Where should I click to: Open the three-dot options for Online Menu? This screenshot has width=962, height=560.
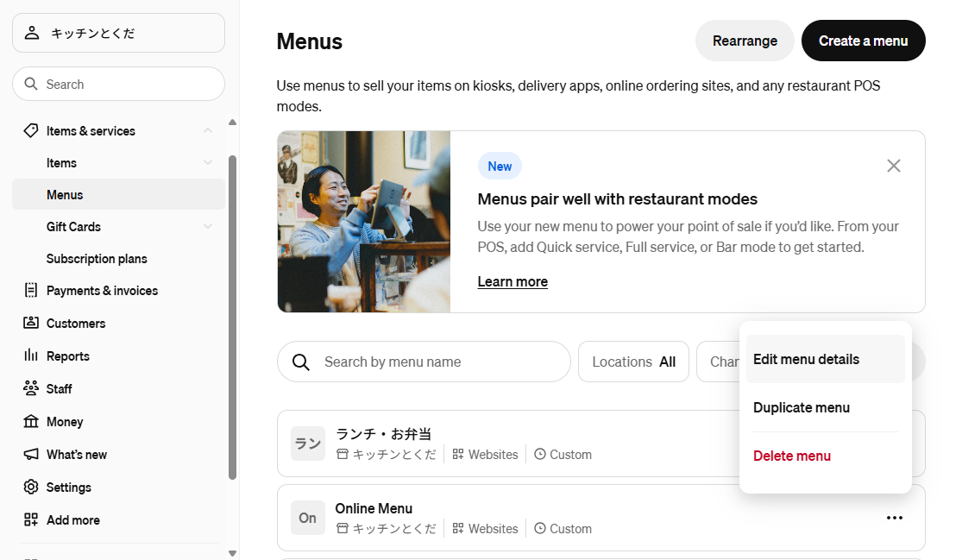pyautogui.click(x=895, y=518)
